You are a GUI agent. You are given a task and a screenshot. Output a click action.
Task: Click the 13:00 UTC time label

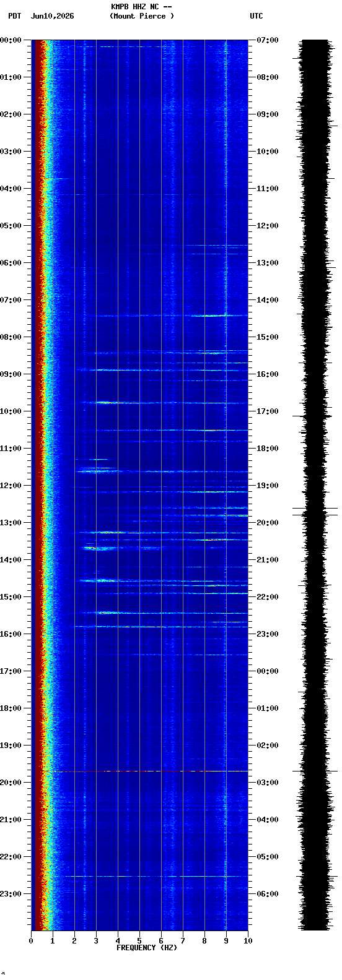(x=268, y=263)
